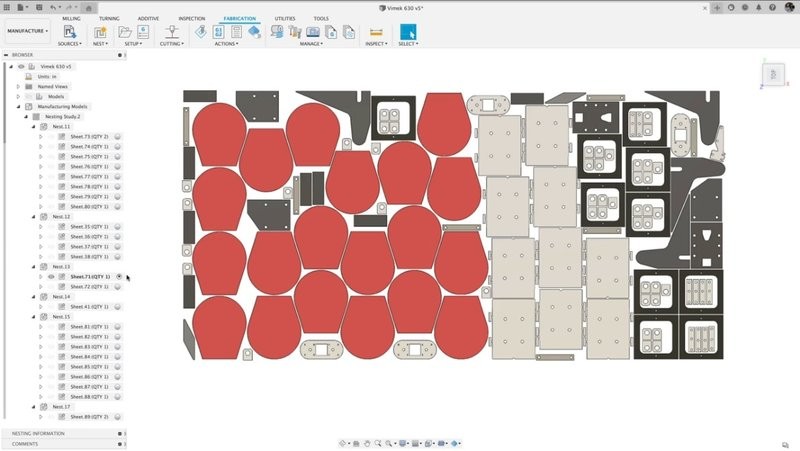Click the Inspect measure ruler icon
Viewport: 800px width, 451px height.
click(x=376, y=32)
